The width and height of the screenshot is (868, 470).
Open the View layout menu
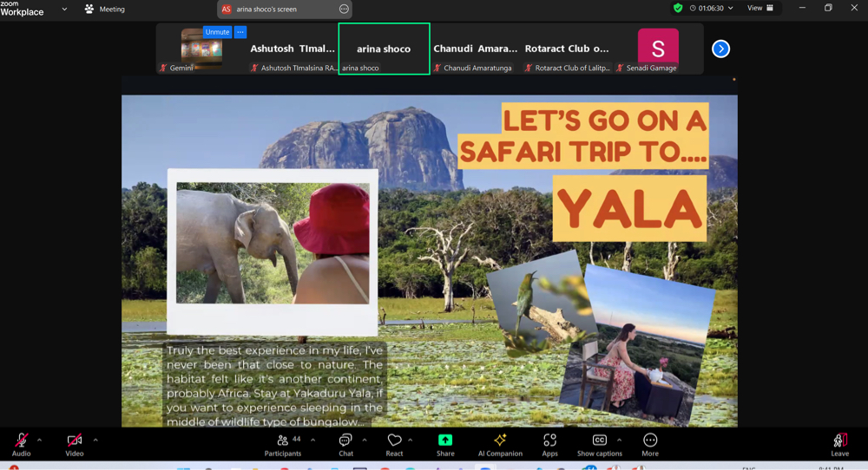[759, 8]
